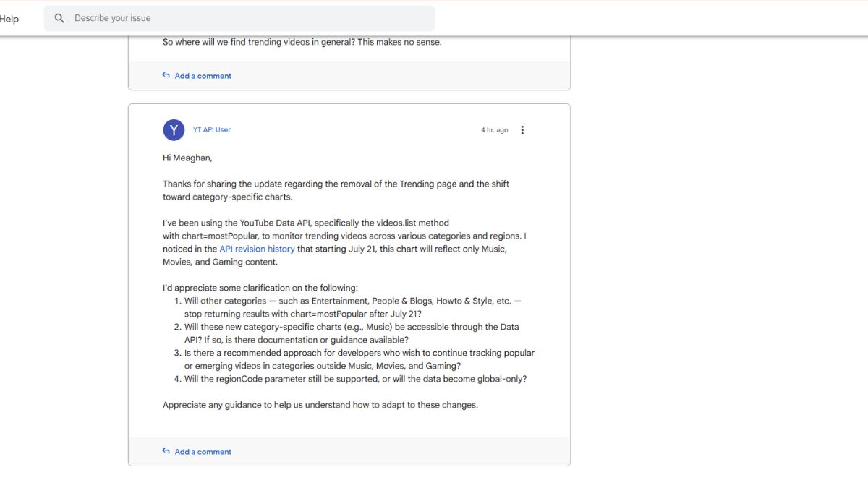Open the three-dot overflow icon on the comment
The width and height of the screenshot is (868, 488).
(x=522, y=129)
